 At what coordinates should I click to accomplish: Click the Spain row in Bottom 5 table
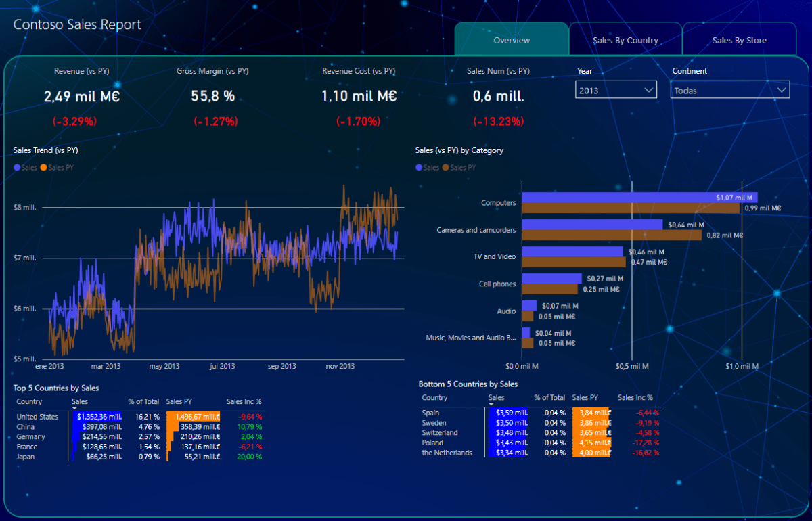tap(541, 412)
